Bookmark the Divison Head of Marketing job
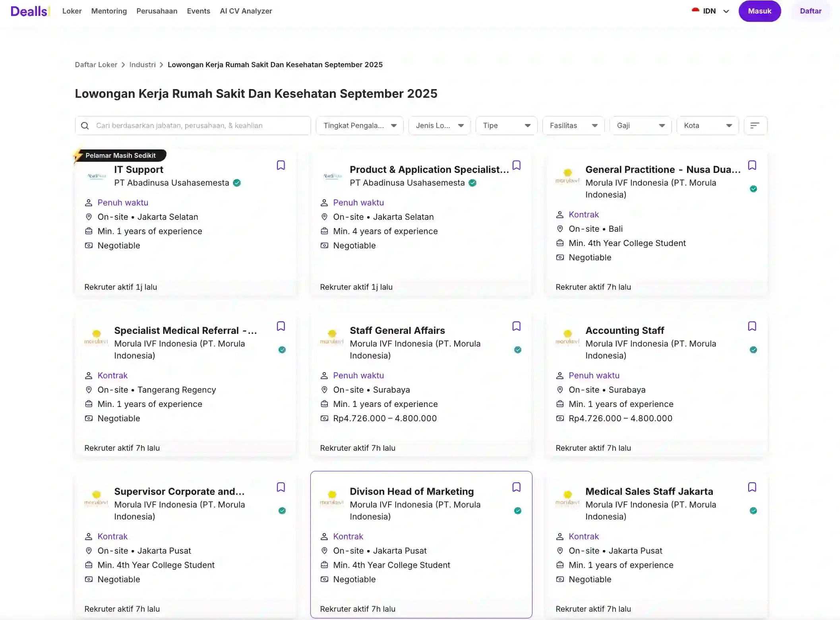840x620 pixels. pos(516,487)
